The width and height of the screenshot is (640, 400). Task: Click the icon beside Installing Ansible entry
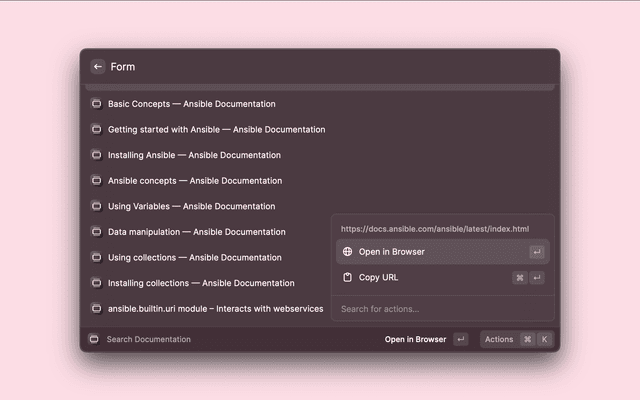pos(97,155)
